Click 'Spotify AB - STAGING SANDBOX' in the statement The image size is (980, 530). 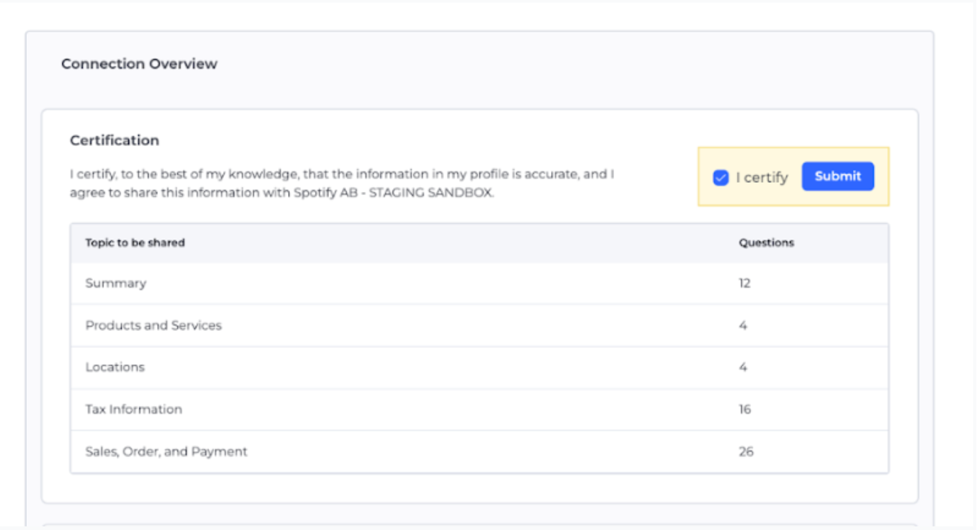pos(393,193)
